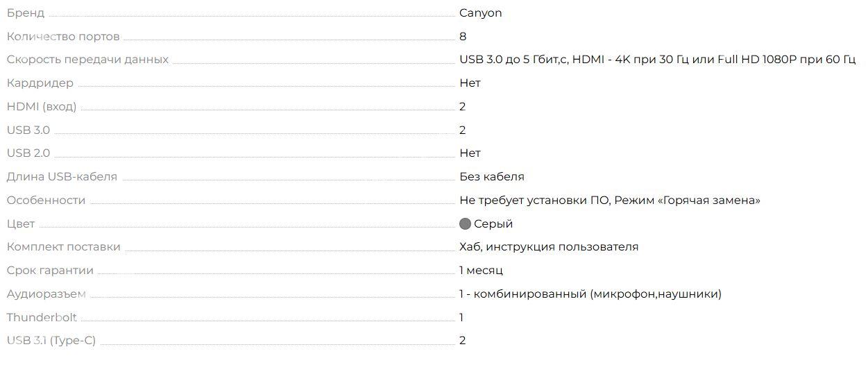
Task: Select the 1 месяц warranty value
Action: (x=481, y=271)
